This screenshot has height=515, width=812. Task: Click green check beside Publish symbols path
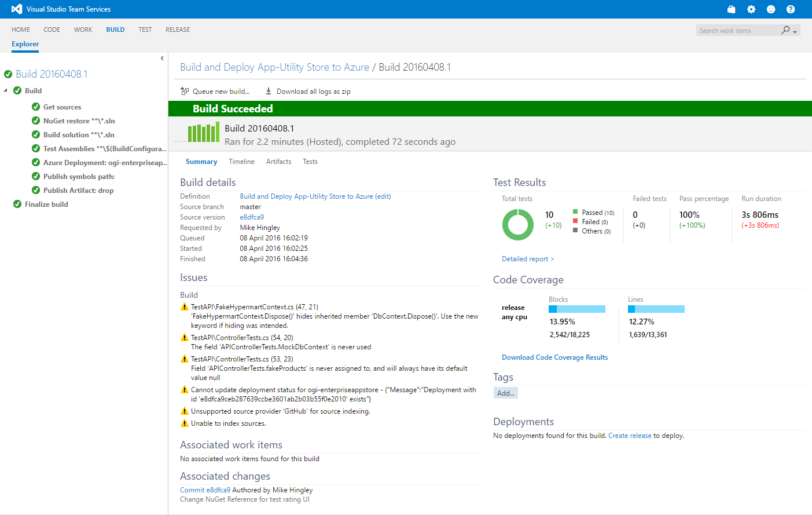click(36, 176)
